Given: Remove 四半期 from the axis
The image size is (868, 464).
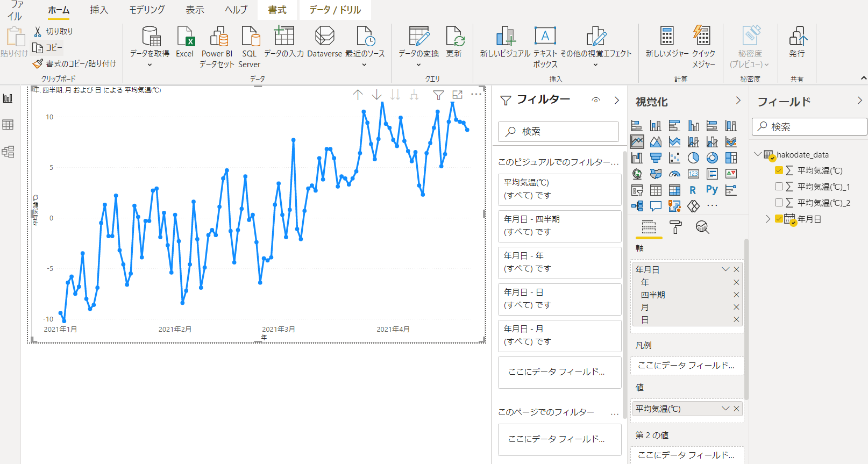Looking at the screenshot, I should pyautogui.click(x=736, y=295).
